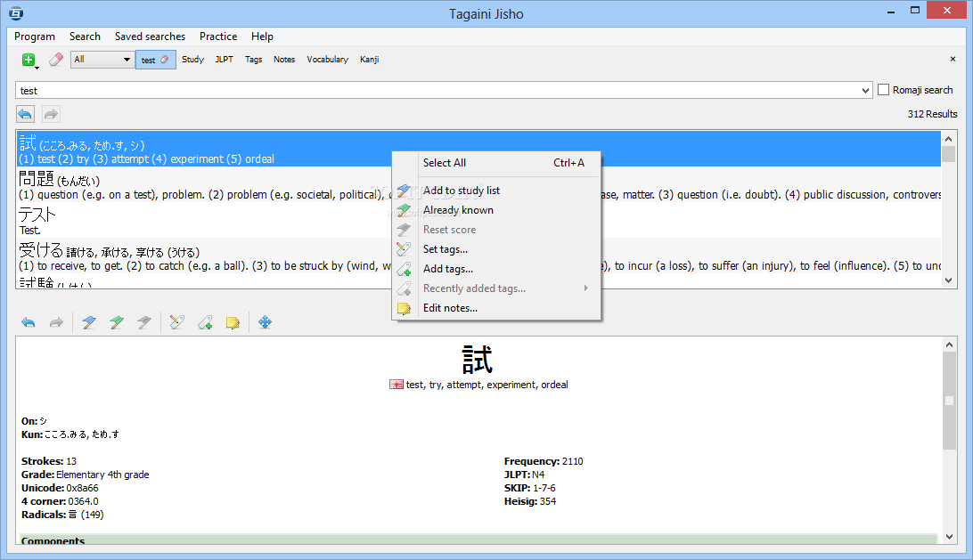Click the large 試 kanji in details
This screenshot has height=560, width=973.
[x=478, y=360]
